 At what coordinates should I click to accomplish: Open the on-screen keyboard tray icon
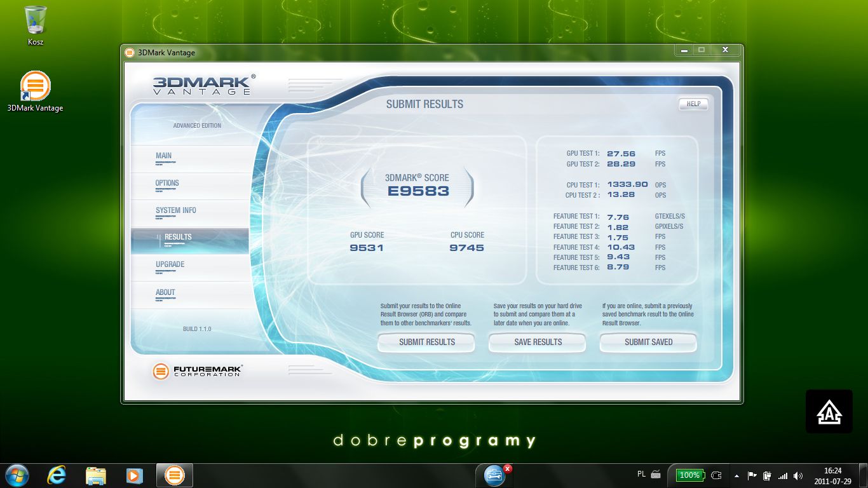(656, 475)
